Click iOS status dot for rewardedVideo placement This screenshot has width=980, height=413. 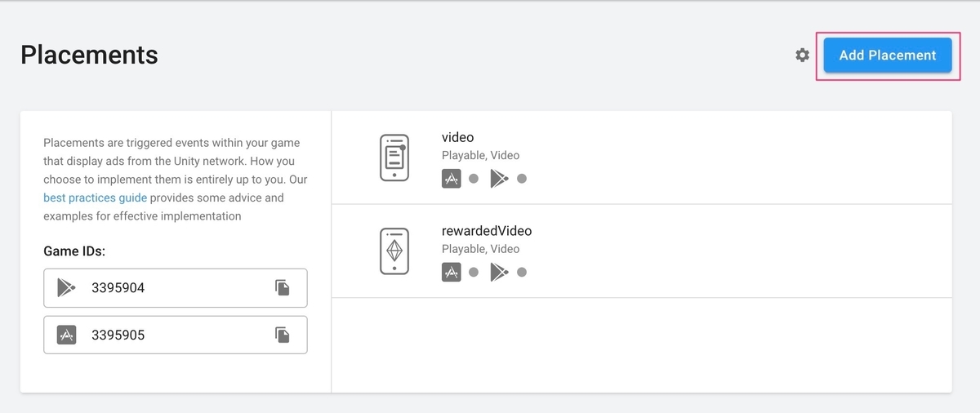pos(474,273)
